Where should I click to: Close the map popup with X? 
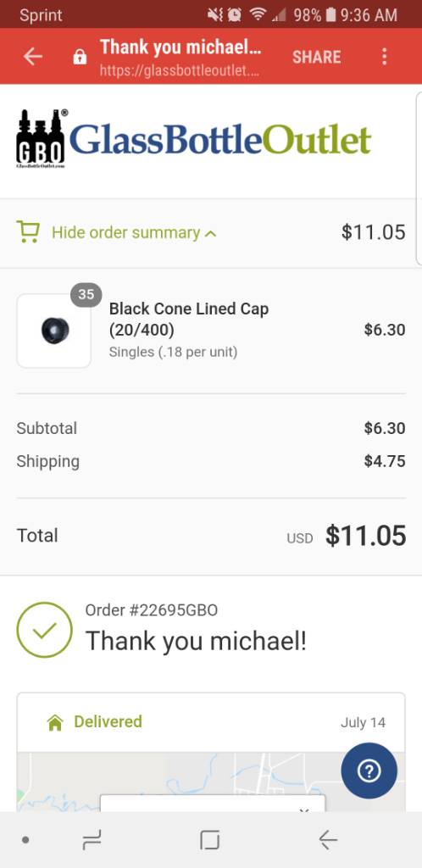303,810
